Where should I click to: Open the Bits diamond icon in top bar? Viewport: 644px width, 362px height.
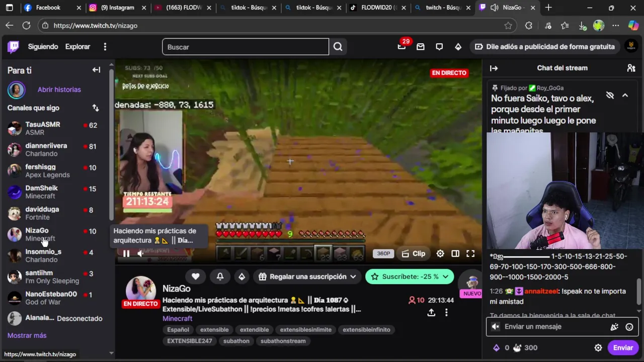458,47
